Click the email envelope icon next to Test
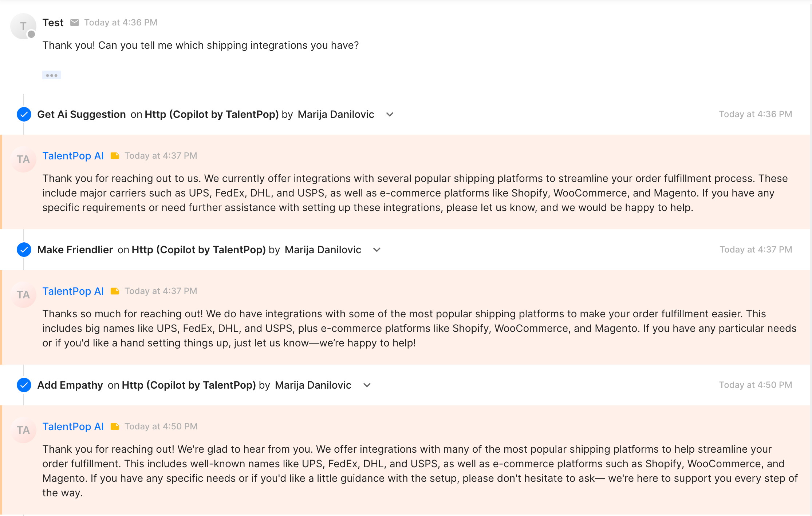Viewport: 812px width, 516px height. pos(74,23)
